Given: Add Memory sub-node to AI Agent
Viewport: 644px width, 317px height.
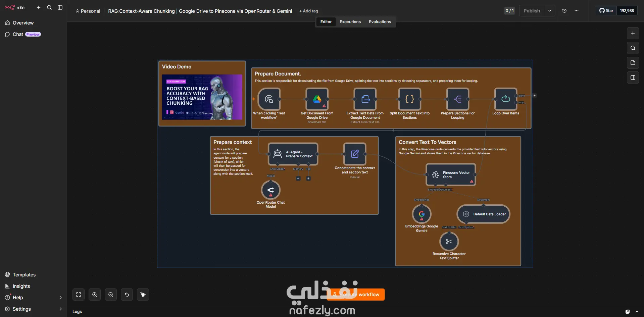Looking at the screenshot, I should pyautogui.click(x=298, y=178).
